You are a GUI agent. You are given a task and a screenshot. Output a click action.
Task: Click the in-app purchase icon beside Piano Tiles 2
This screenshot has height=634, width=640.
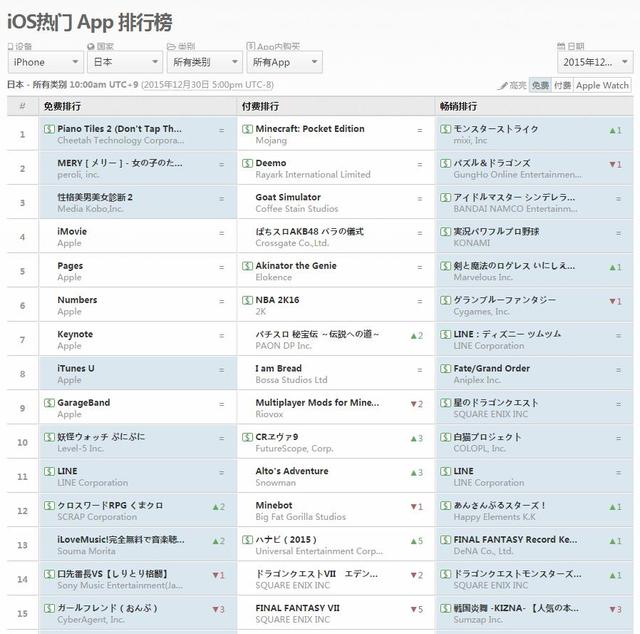point(49,129)
